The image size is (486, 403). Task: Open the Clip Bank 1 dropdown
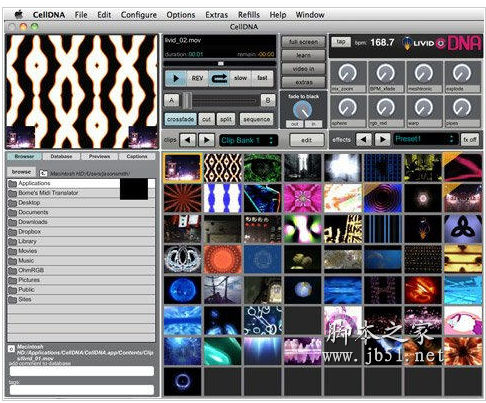tap(248, 140)
